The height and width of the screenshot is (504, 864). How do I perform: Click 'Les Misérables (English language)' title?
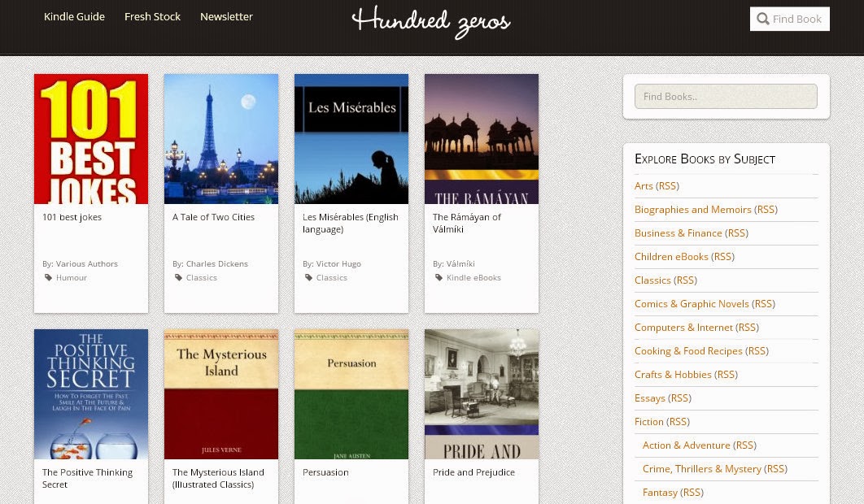pyautogui.click(x=350, y=223)
